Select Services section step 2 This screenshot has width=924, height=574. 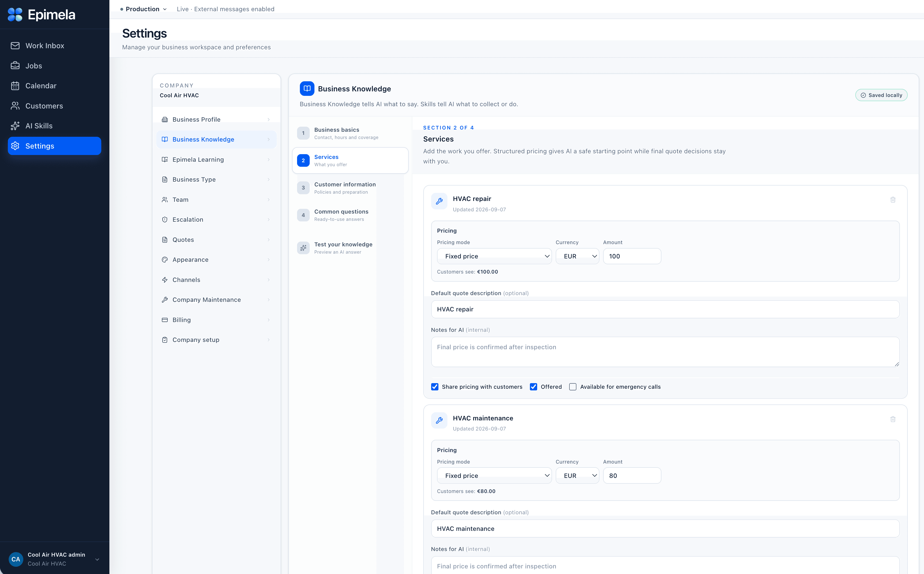[x=350, y=161]
